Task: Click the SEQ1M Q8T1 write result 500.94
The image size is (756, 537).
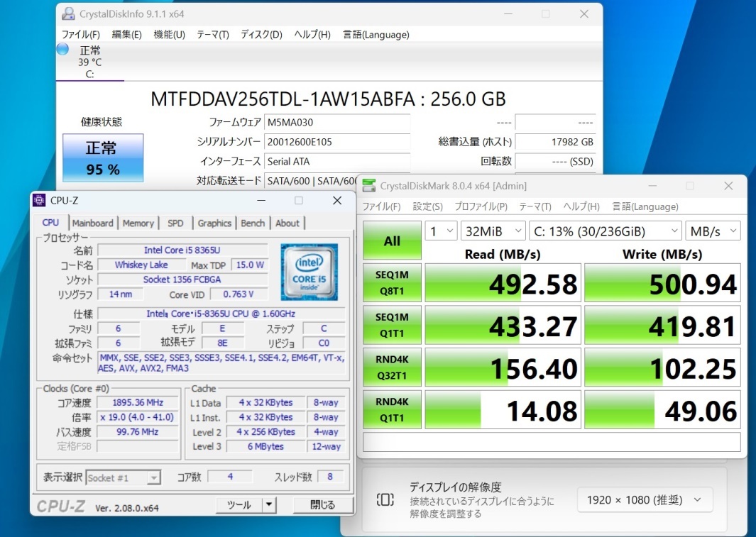Action: click(662, 283)
